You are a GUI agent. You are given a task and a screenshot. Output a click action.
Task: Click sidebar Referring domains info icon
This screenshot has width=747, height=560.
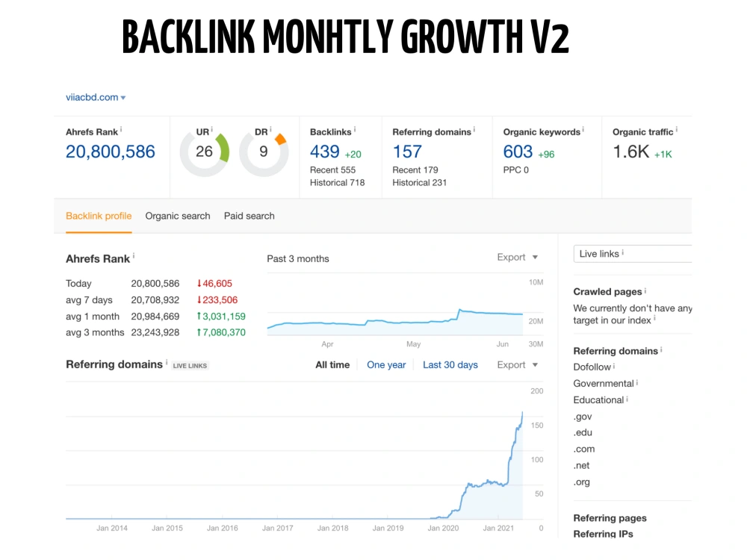coord(661,350)
